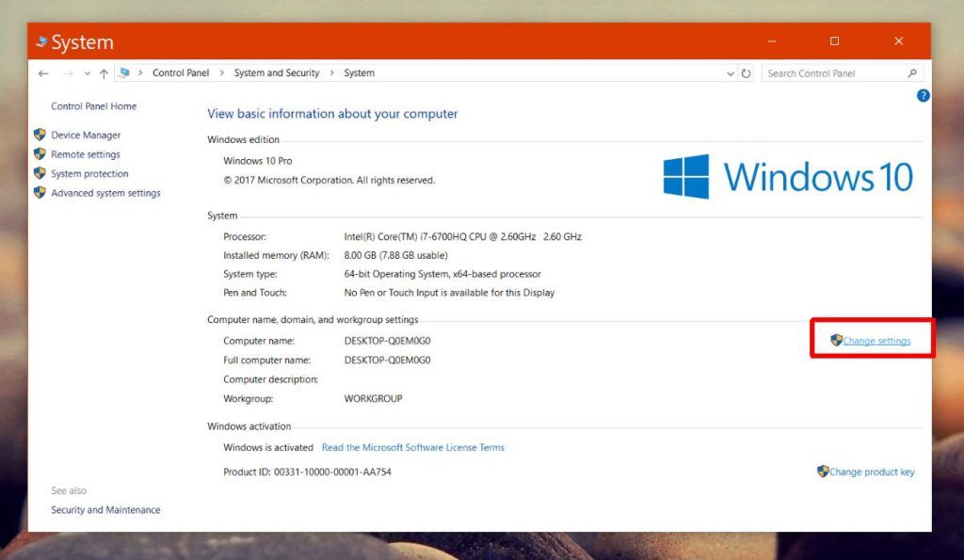Click the search magnifier icon

[911, 72]
